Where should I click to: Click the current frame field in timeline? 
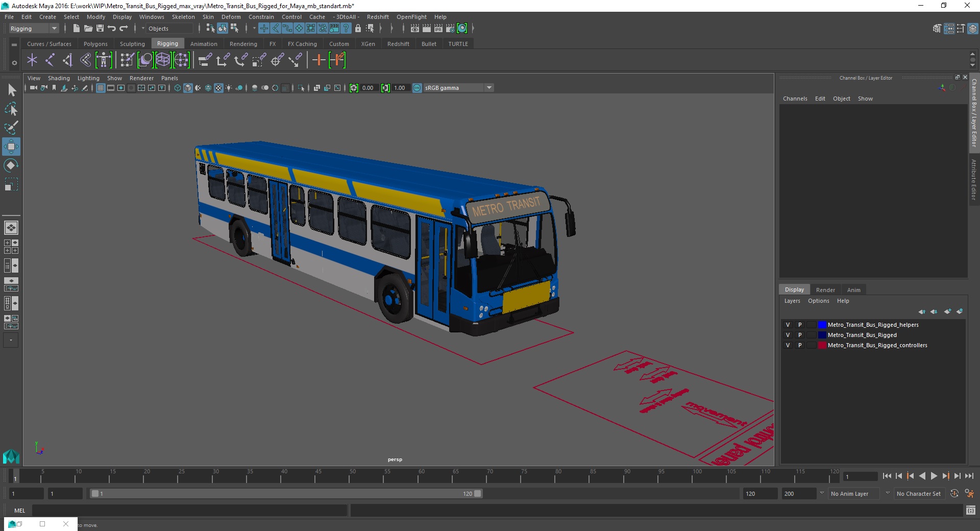[861, 476]
